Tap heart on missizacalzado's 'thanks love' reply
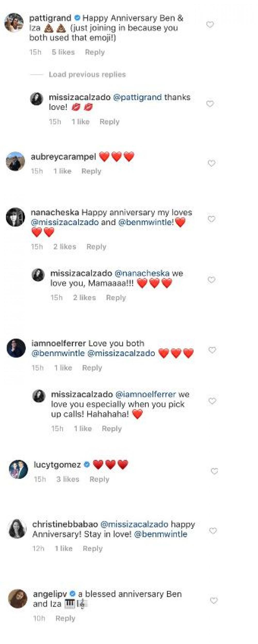The height and width of the screenshot is (644, 258). click(210, 104)
